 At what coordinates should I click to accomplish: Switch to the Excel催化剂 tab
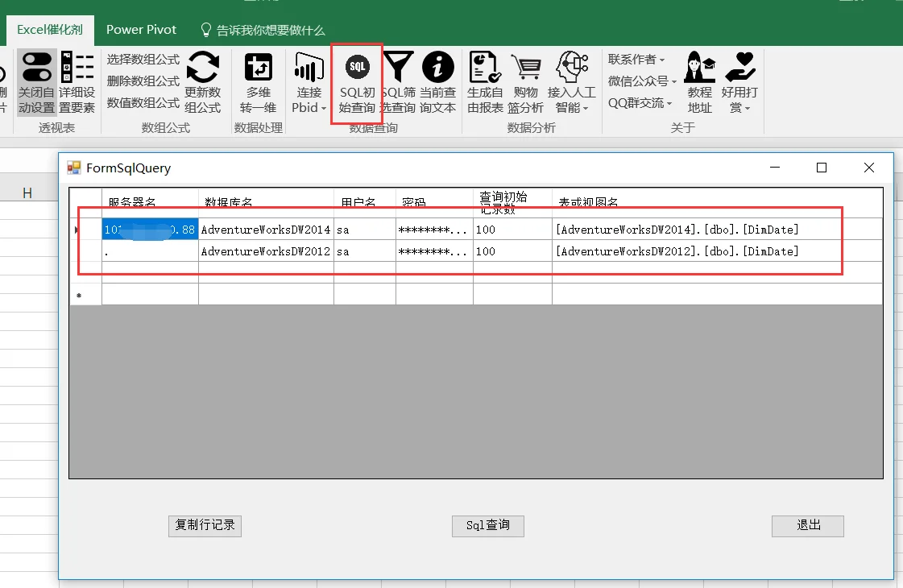click(x=50, y=30)
